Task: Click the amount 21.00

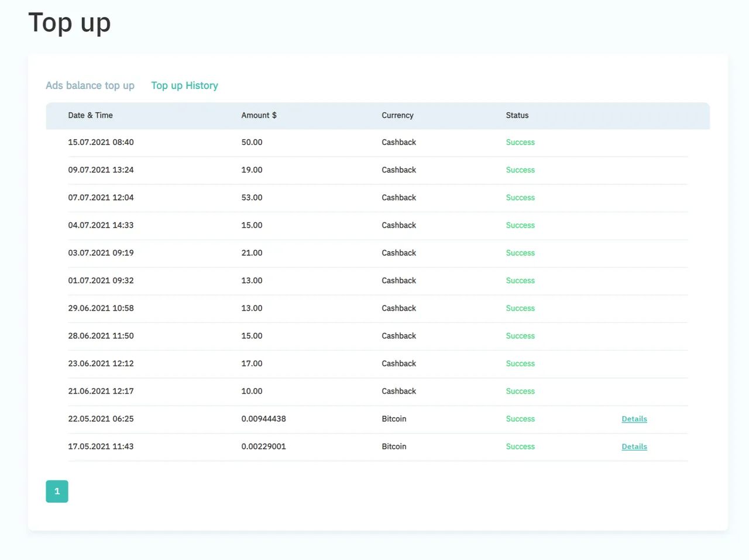Action: (x=252, y=253)
